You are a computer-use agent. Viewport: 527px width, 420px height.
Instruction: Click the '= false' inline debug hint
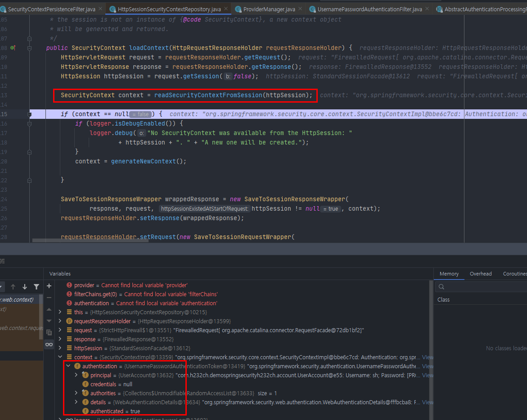click(x=141, y=114)
